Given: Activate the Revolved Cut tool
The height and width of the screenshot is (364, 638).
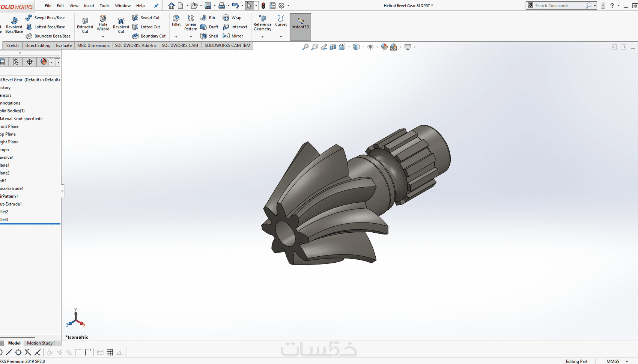Looking at the screenshot, I should [121, 25].
